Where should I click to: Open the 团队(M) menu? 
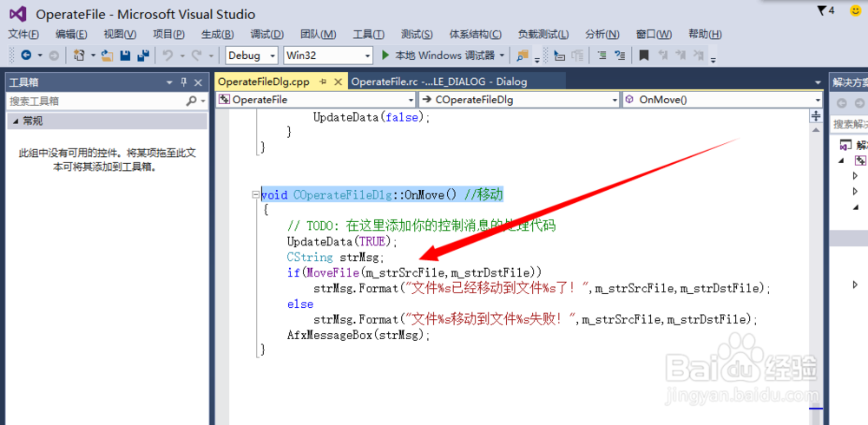coord(318,35)
